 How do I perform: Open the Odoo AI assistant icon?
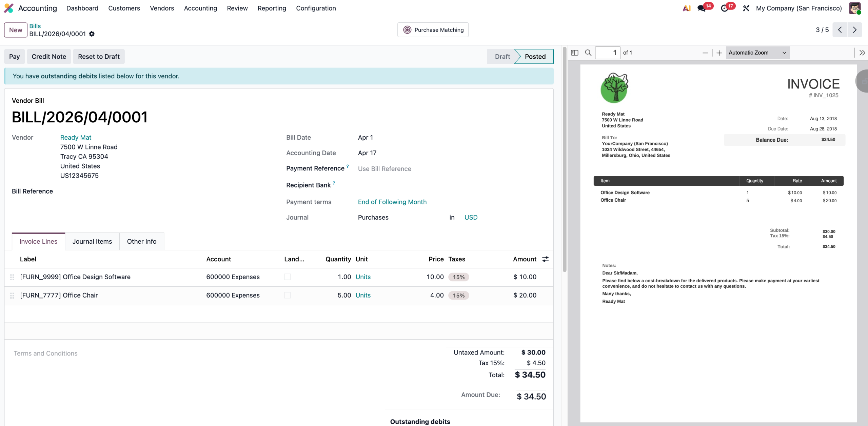687,8
